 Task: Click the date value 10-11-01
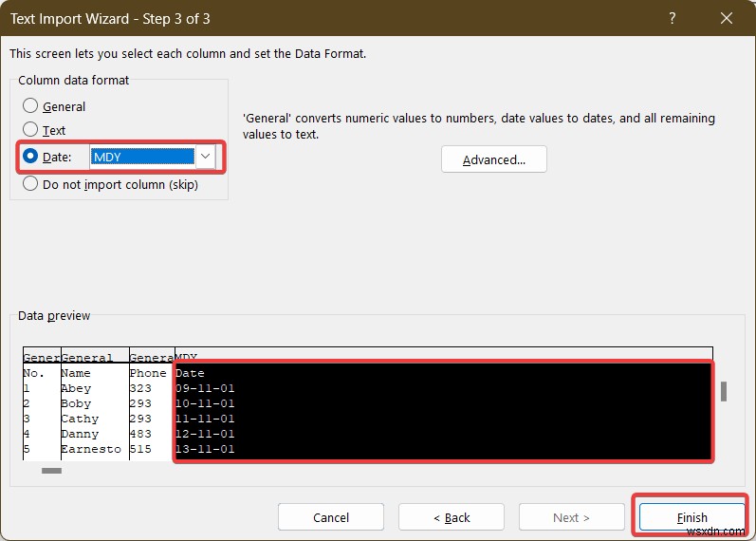[x=205, y=403]
